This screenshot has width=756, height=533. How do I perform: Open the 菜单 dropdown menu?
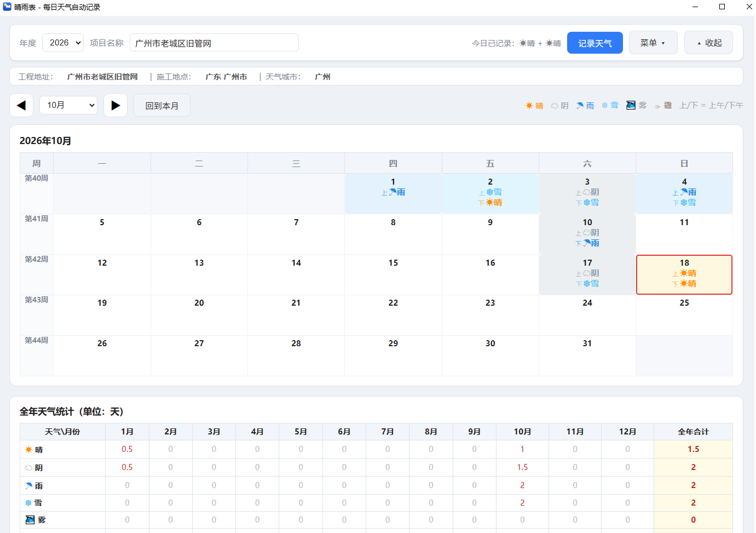pyautogui.click(x=653, y=43)
